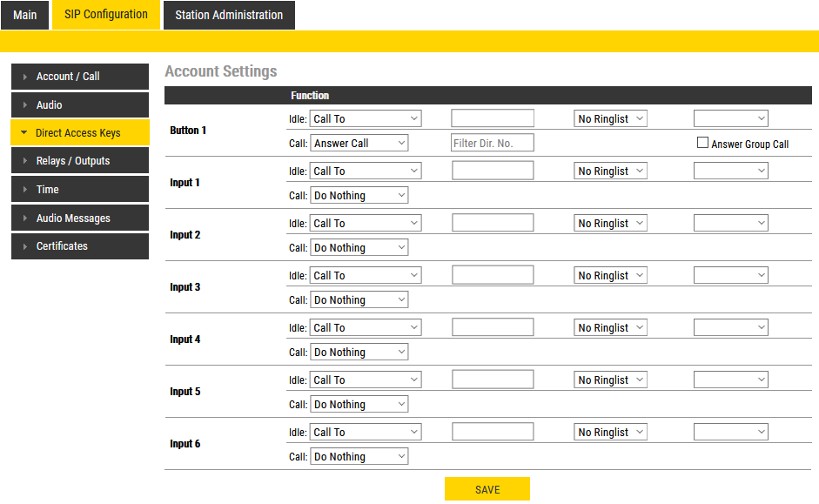This screenshot has width=819, height=504.
Task: Expand the Audio sidebar arrow
Action: pos(25,105)
